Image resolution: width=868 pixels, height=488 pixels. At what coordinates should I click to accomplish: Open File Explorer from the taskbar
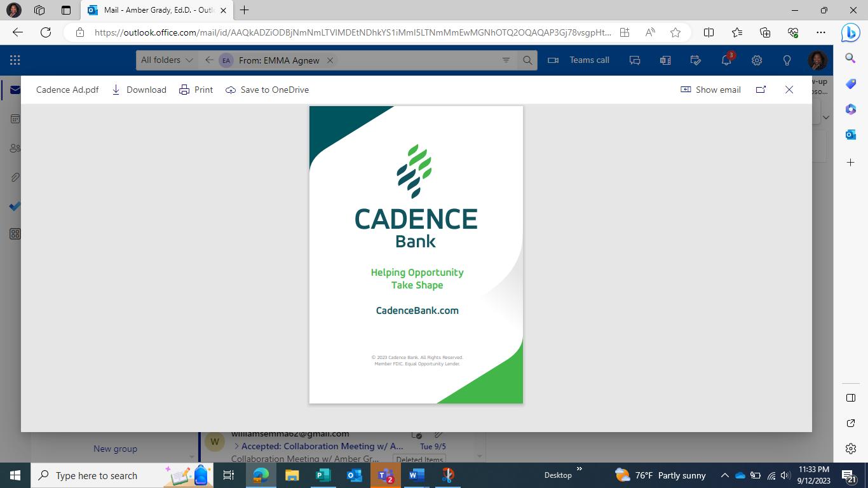click(292, 475)
